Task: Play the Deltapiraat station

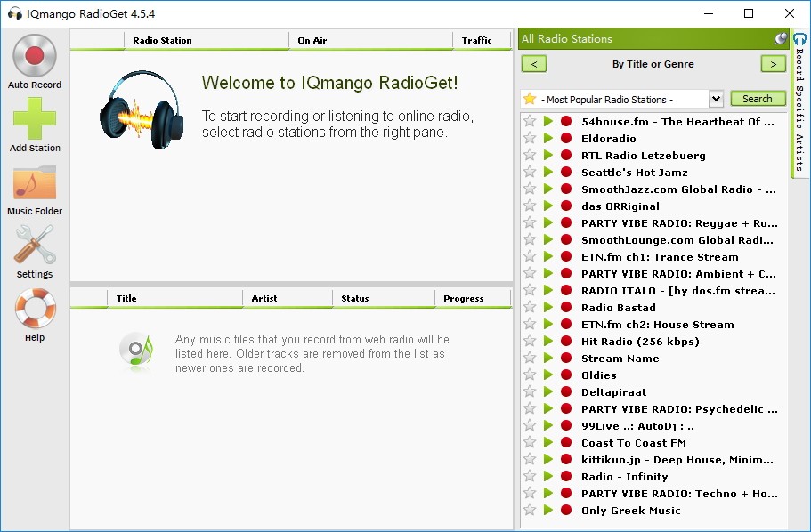Action: click(548, 392)
